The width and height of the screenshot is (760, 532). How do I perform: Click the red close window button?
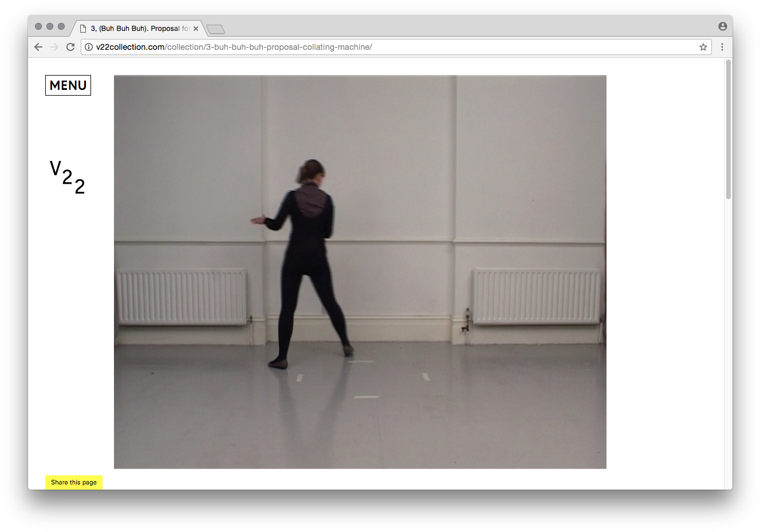tap(38, 26)
